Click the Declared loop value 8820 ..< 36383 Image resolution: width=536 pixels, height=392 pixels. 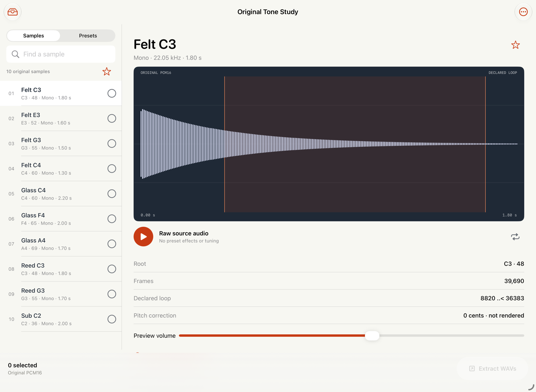[x=502, y=298]
